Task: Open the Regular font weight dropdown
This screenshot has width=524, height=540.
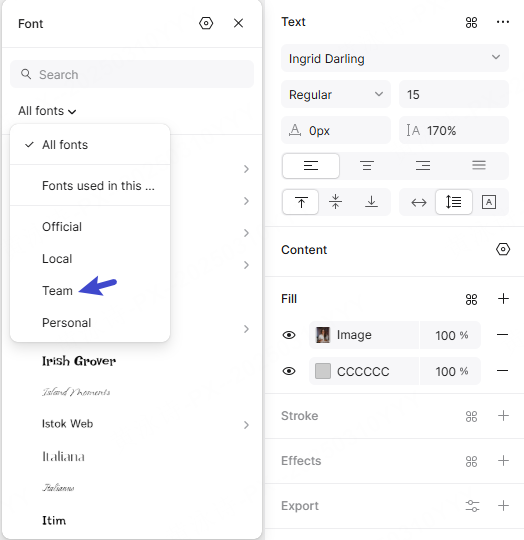Action: point(336,94)
